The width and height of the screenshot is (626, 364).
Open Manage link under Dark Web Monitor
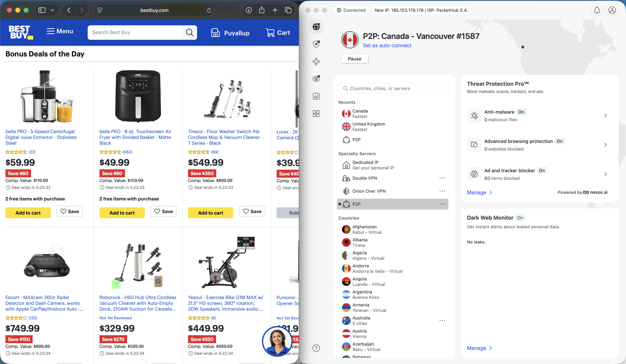[479, 348]
